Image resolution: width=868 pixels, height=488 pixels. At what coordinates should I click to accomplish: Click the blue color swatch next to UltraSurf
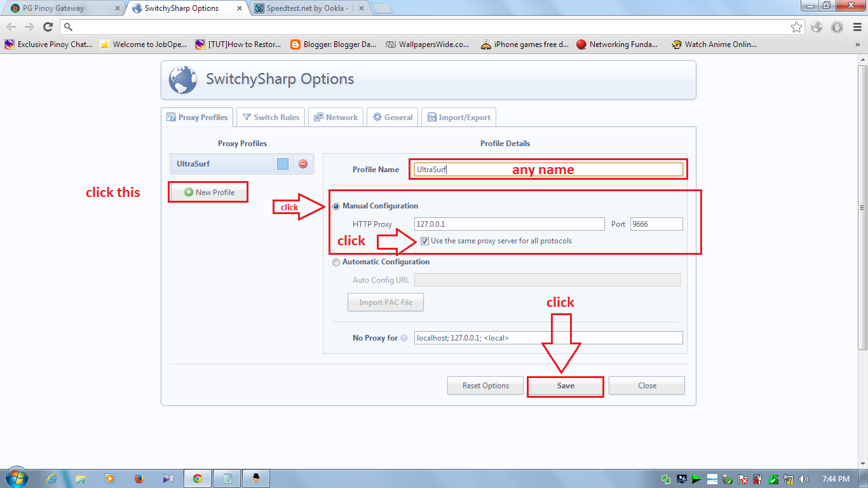click(282, 164)
